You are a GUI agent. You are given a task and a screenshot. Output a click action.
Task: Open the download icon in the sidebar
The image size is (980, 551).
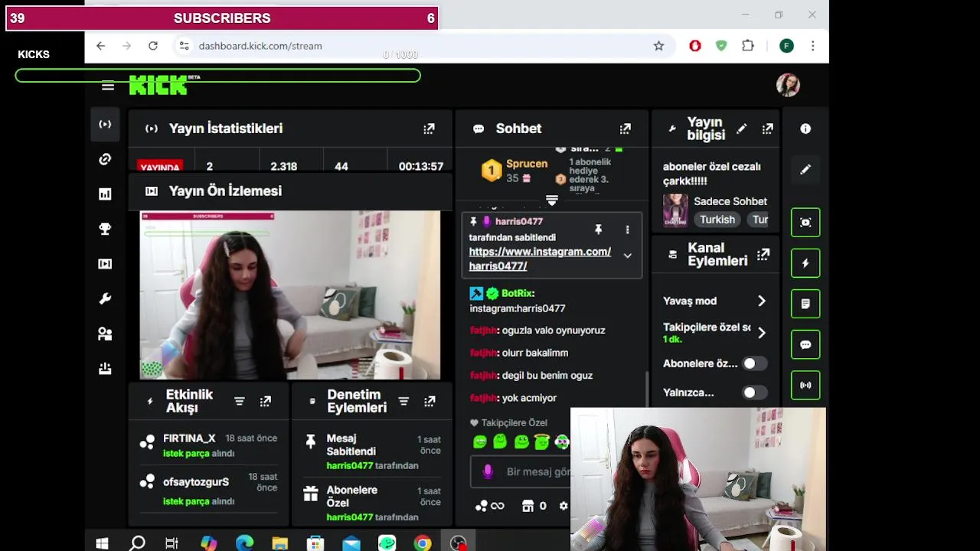coord(105,368)
